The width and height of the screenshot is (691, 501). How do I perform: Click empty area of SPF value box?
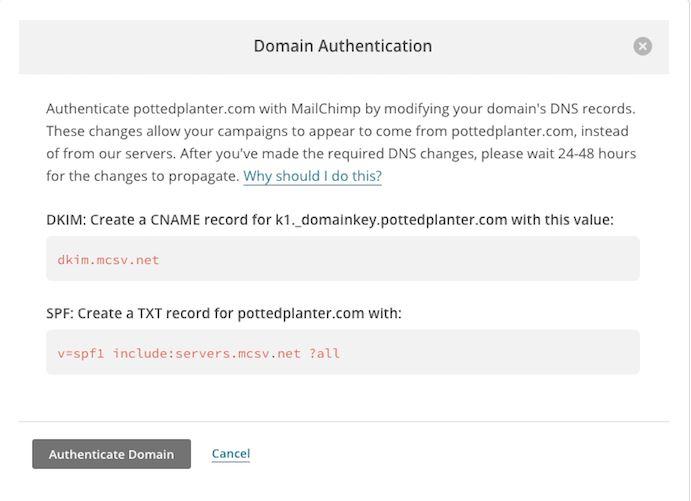click(485, 352)
